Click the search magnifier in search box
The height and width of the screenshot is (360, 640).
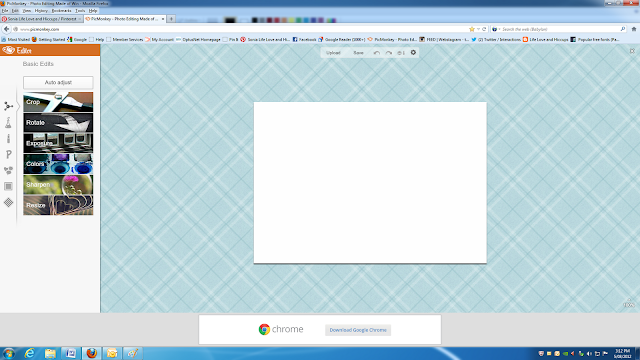point(623,29)
